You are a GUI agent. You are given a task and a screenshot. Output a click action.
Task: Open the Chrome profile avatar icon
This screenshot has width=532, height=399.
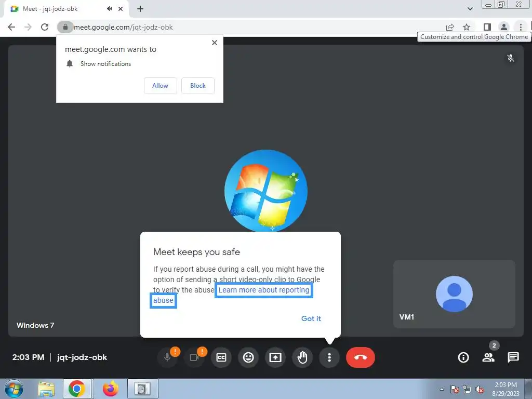(x=504, y=27)
